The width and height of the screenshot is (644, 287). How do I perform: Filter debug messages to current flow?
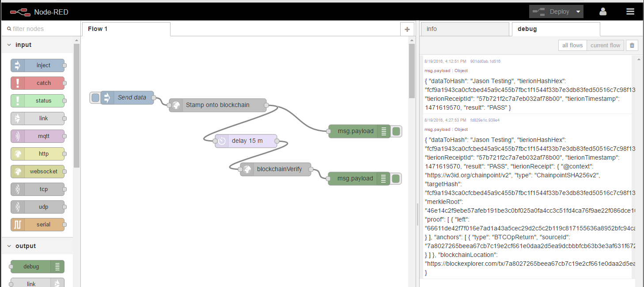tap(605, 45)
